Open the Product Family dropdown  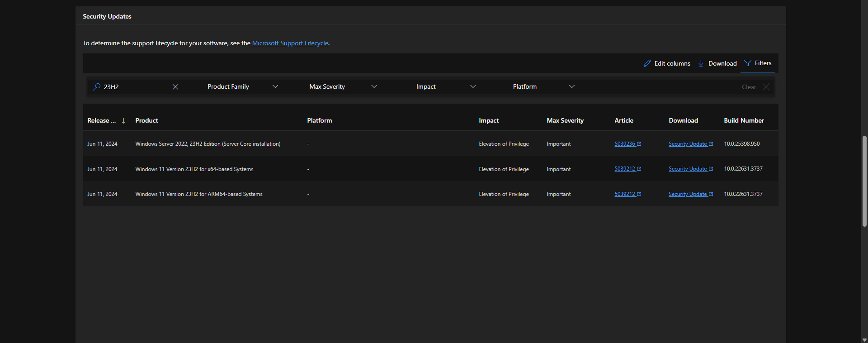pos(243,86)
